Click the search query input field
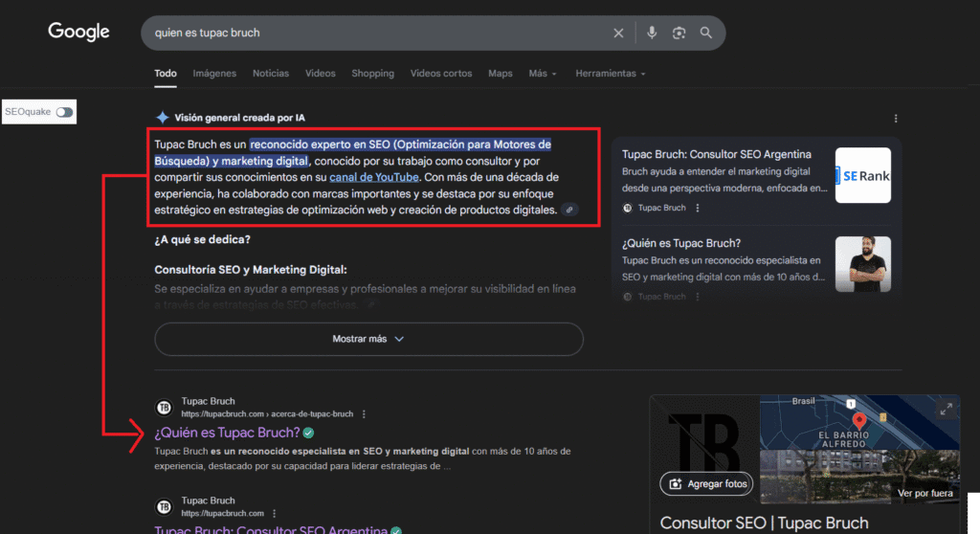This screenshot has width=980, height=534. [x=375, y=33]
